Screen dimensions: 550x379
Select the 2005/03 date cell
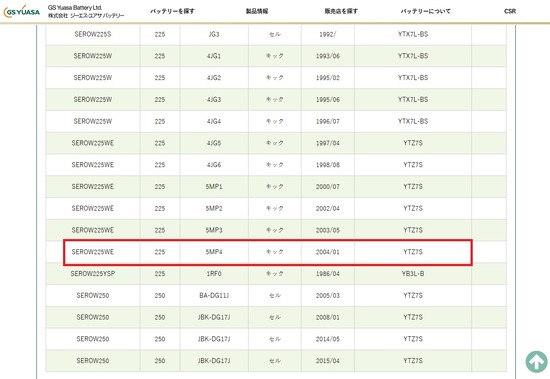pos(328,295)
